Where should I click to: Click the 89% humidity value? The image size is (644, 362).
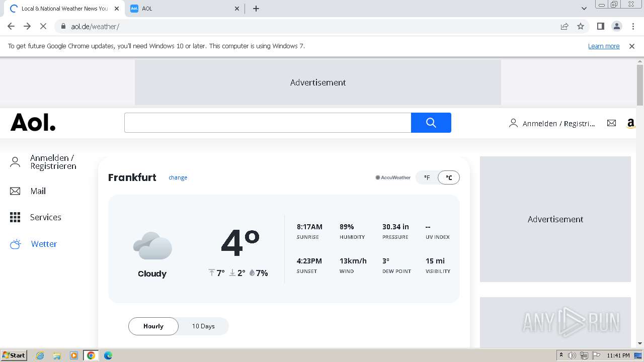click(x=347, y=227)
